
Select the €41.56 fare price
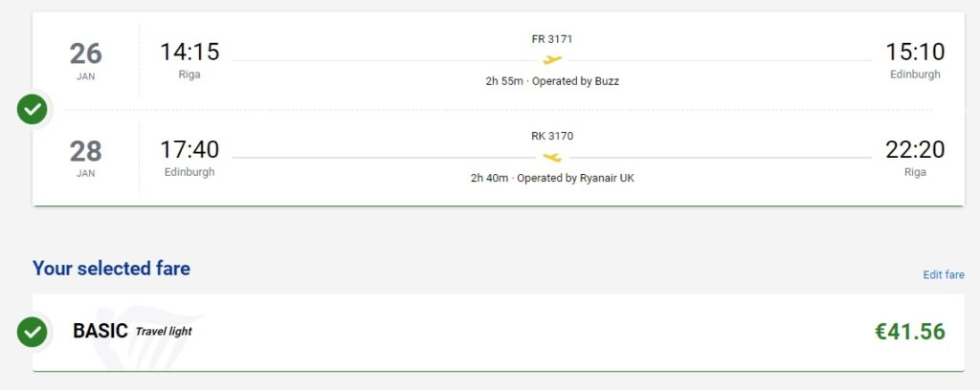[x=910, y=332]
